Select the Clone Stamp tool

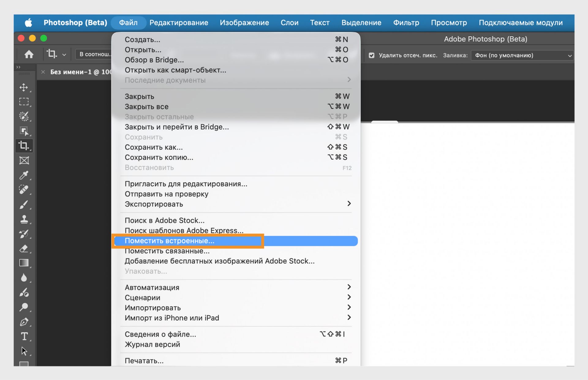[x=24, y=219]
